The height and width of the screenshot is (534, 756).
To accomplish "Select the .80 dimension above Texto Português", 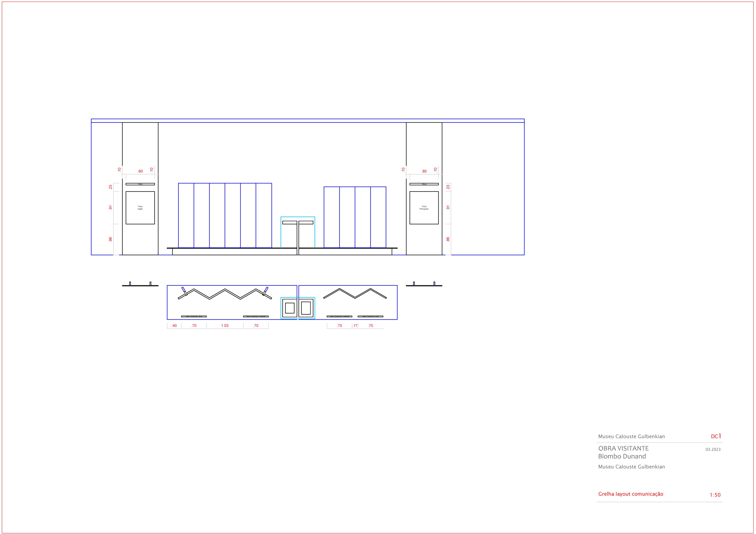I will (424, 171).
